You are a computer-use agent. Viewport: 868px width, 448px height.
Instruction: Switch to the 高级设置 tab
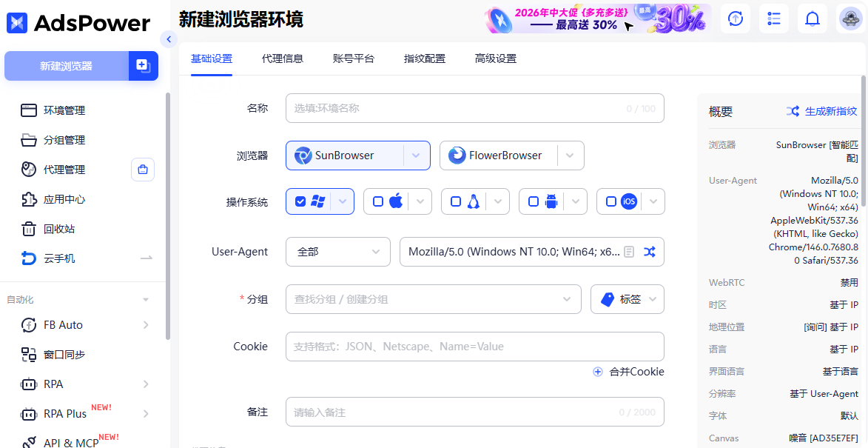496,58
